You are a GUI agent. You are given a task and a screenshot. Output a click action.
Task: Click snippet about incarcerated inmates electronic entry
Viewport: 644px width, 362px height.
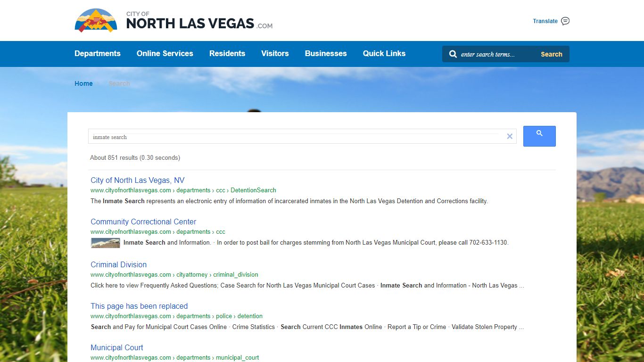coord(289,201)
